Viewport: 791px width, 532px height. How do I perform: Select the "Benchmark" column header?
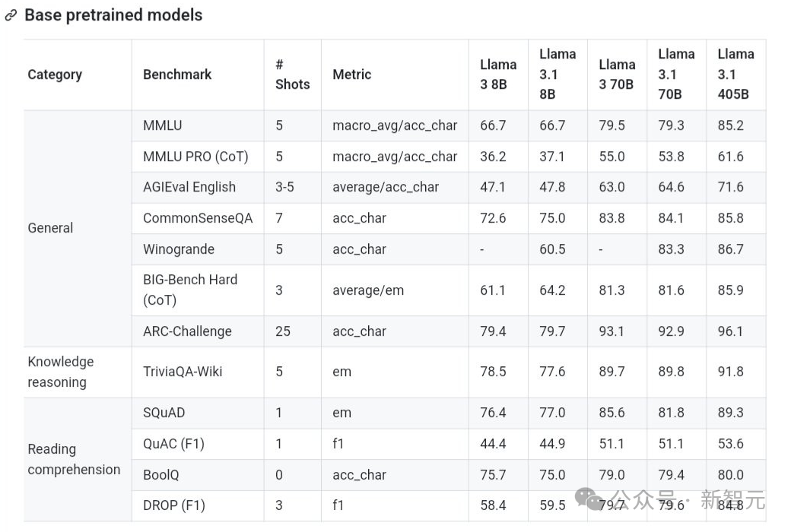click(x=177, y=74)
